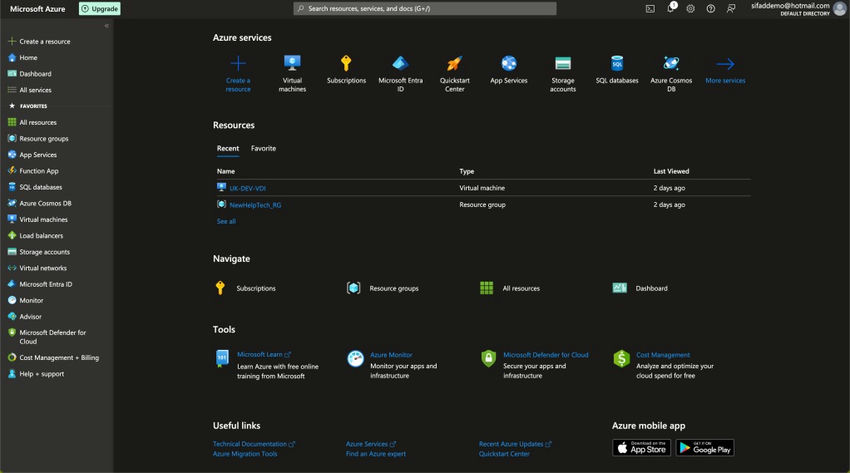Screen dimensions: 850x473
Task: Open the UK-DEV-VDI virtual machine link
Action: [247, 189]
